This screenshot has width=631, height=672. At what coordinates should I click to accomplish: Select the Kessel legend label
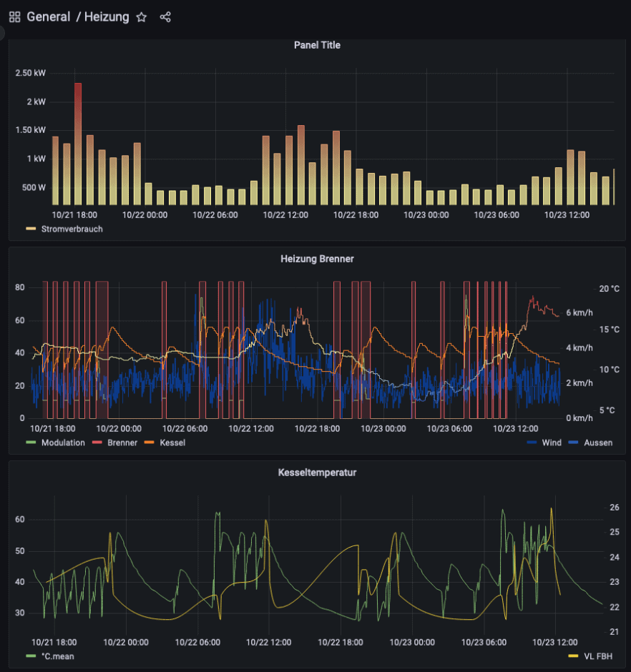point(172,443)
